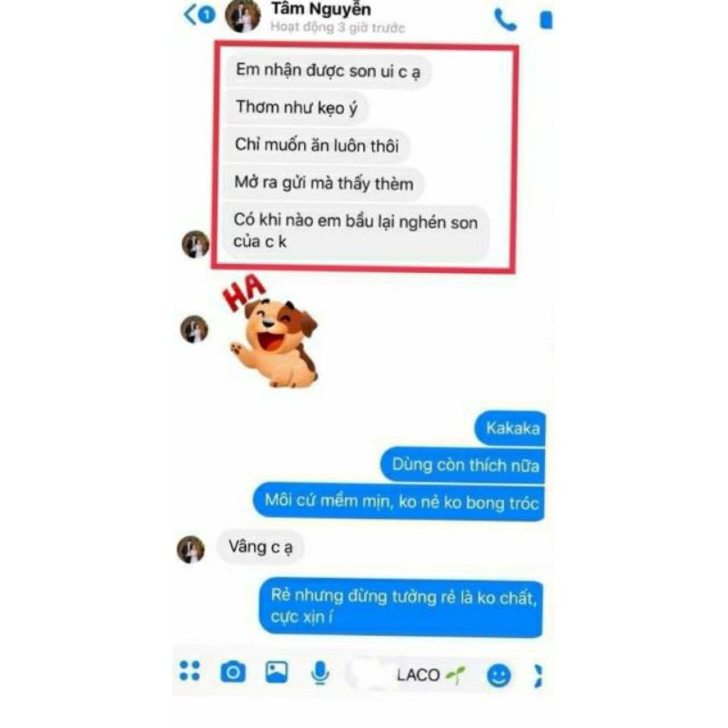The height and width of the screenshot is (728, 728).
Task: Tap the sender avatar beside 'Vâng c ạ'
Action: point(190,550)
